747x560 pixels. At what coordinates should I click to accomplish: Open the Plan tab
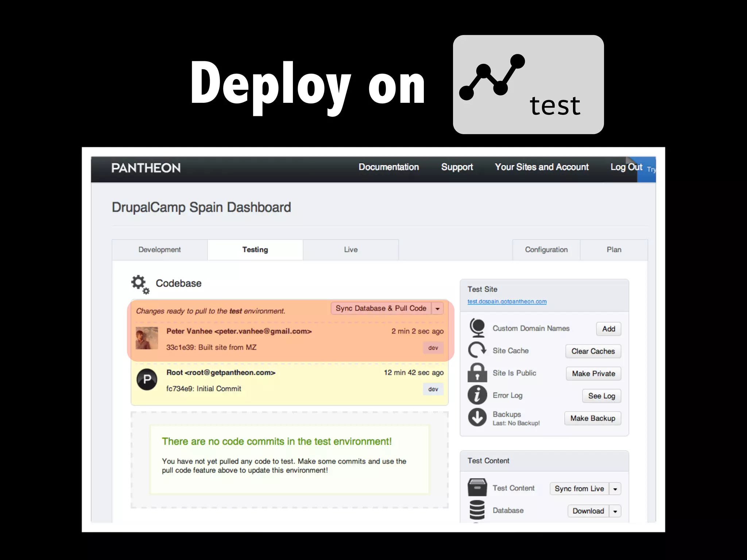[614, 250]
